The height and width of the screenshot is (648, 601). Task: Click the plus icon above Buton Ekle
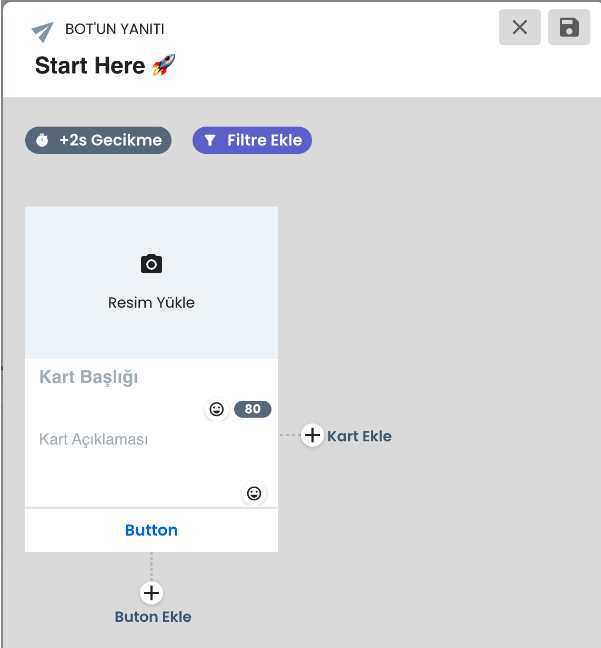pyautogui.click(x=151, y=593)
